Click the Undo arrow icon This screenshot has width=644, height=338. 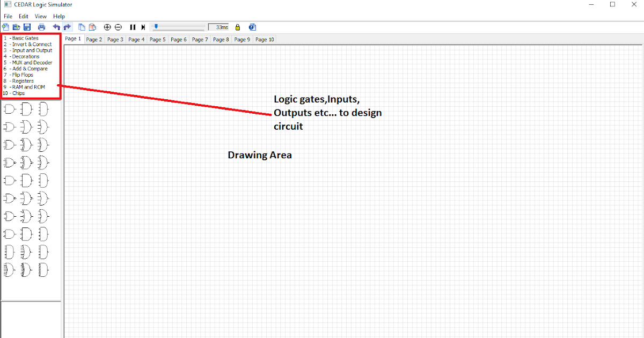[57, 27]
